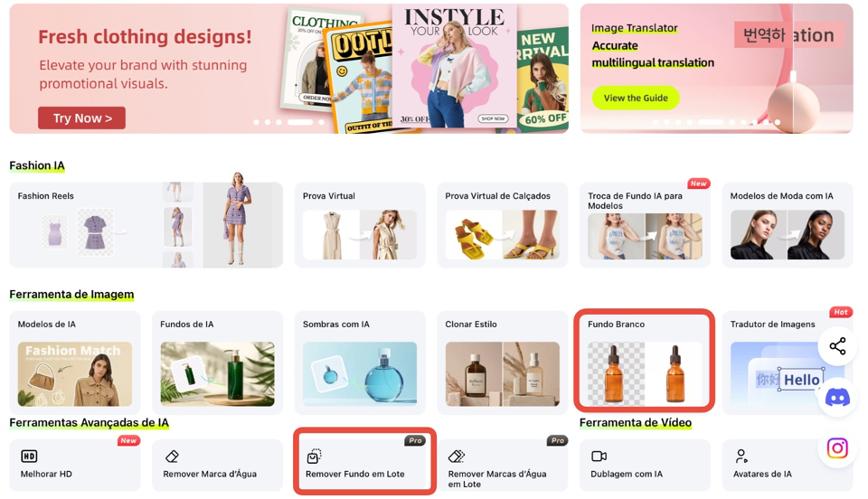Open the Dublagem com IA video icon
Image resolution: width=868 pixels, height=499 pixels.
click(x=599, y=456)
